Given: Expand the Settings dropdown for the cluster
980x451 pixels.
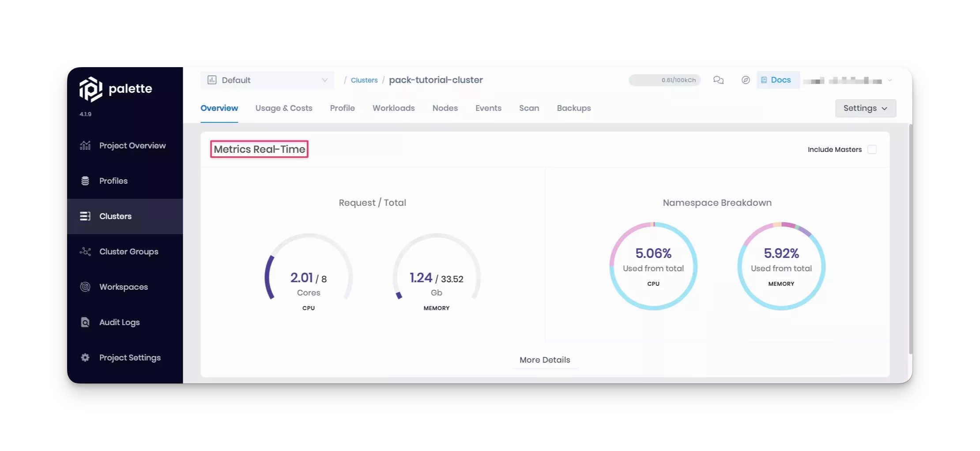Looking at the screenshot, I should [865, 108].
